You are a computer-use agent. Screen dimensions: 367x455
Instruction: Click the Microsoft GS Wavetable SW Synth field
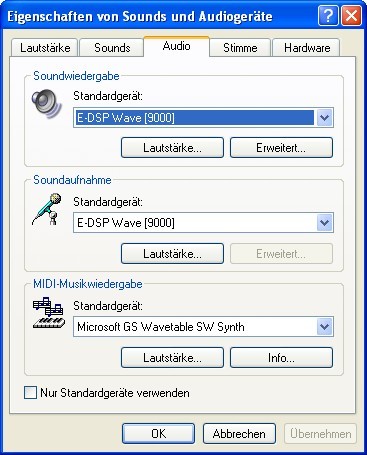tap(203, 327)
